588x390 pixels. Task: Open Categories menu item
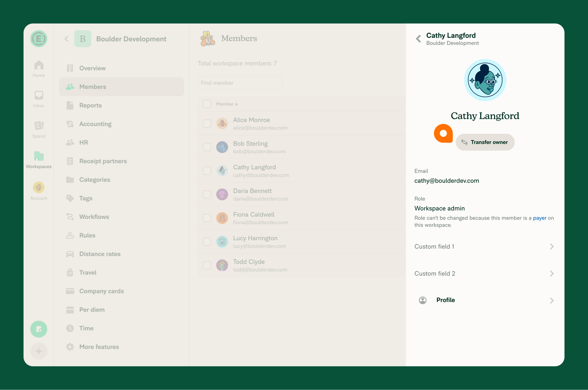[121, 180]
